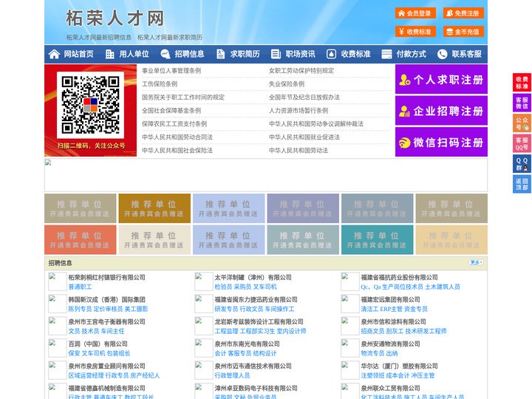The width and height of the screenshot is (532, 399).
Task: Click the 金币充值 button
Action: (x=463, y=32)
